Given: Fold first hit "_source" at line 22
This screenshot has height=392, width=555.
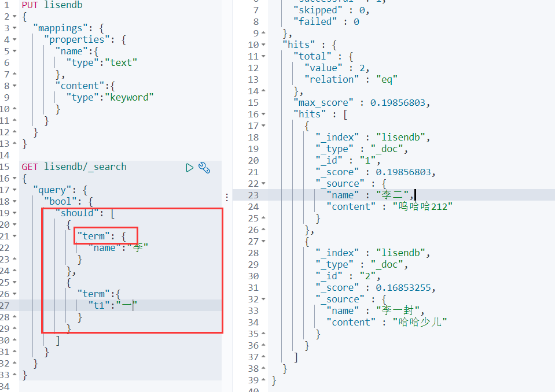Looking at the screenshot, I should 263,184.
